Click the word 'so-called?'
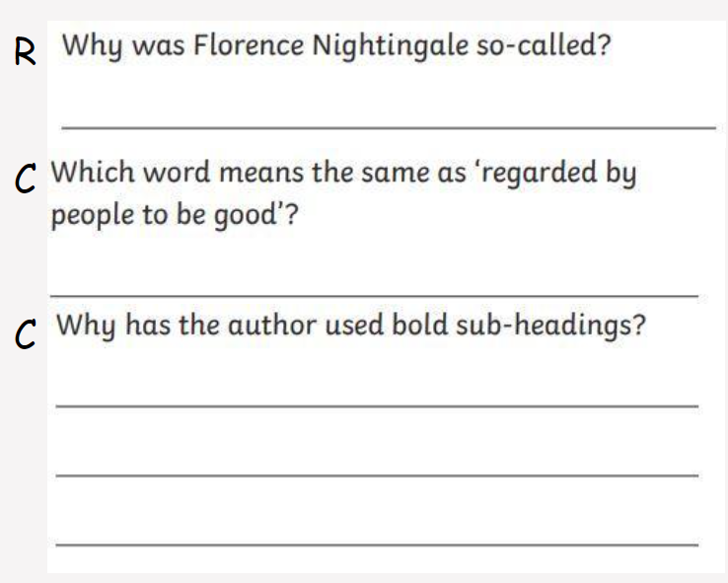 point(544,45)
